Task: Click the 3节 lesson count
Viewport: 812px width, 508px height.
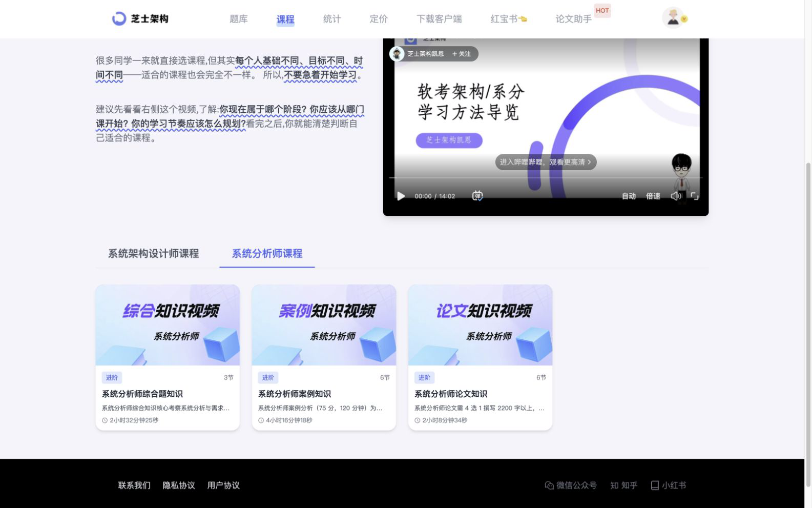Action: pos(228,378)
